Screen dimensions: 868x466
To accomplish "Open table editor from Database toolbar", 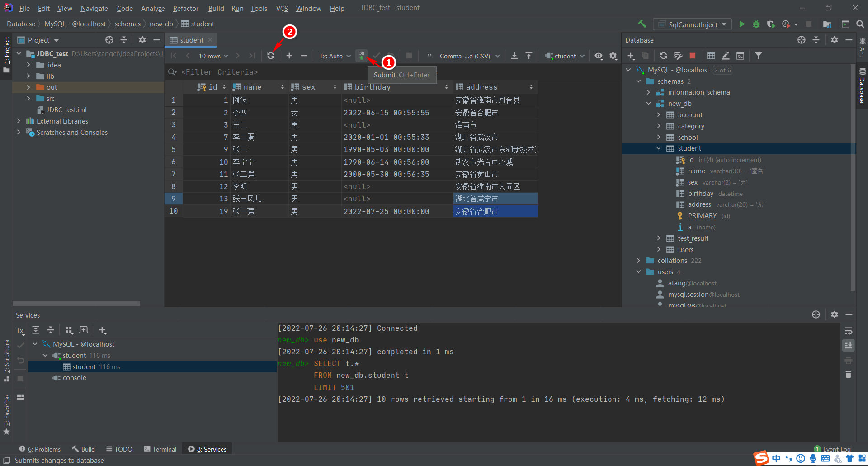I will click(x=711, y=56).
